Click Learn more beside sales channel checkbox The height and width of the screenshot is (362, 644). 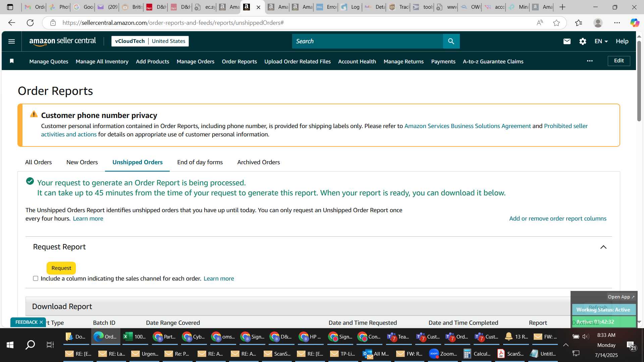pos(219,279)
